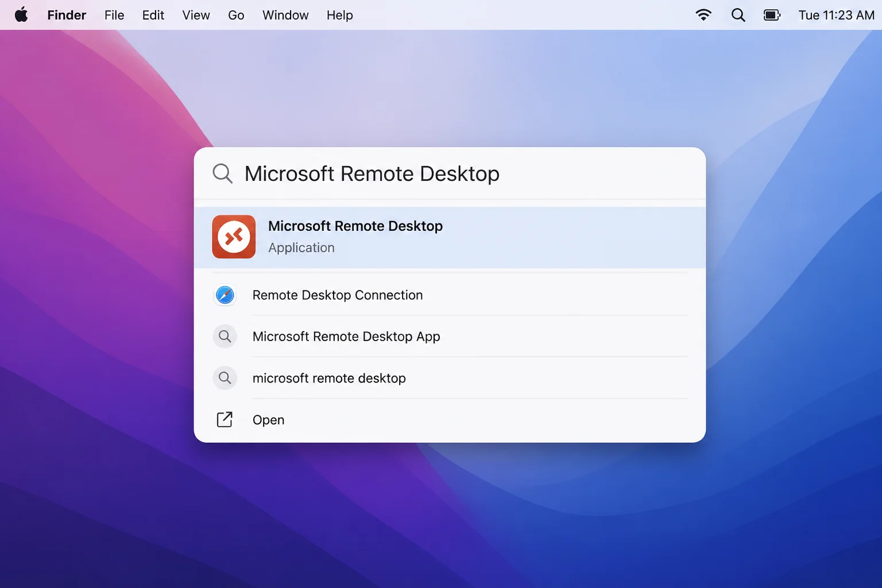The height and width of the screenshot is (588, 882).
Task: Open the Help menu
Action: click(x=340, y=15)
